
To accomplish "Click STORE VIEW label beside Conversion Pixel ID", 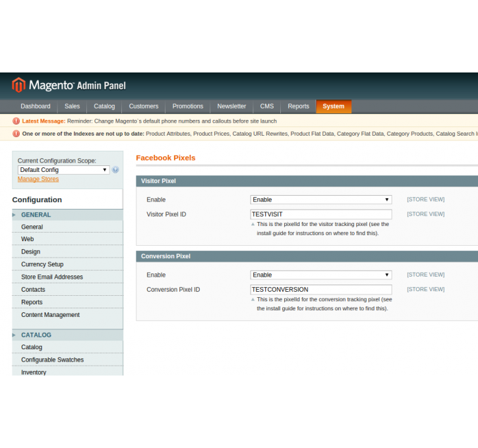I will coord(425,289).
